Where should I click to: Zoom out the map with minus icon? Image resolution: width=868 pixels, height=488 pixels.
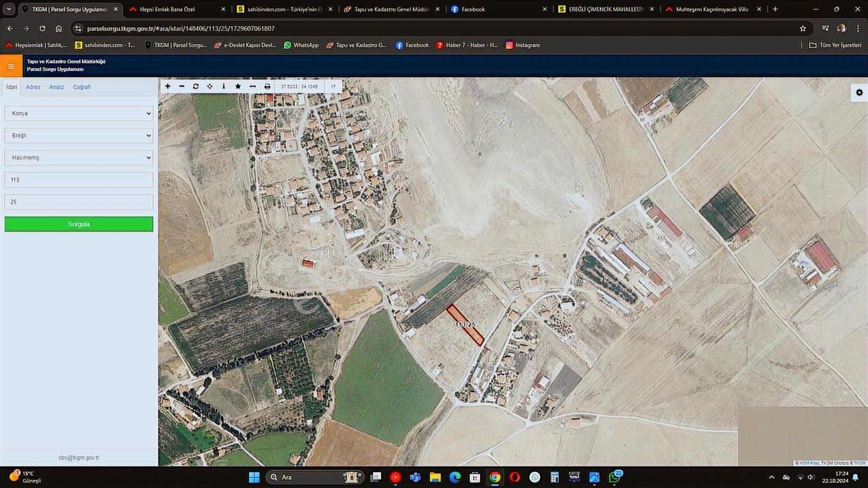pyautogui.click(x=182, y=86)
